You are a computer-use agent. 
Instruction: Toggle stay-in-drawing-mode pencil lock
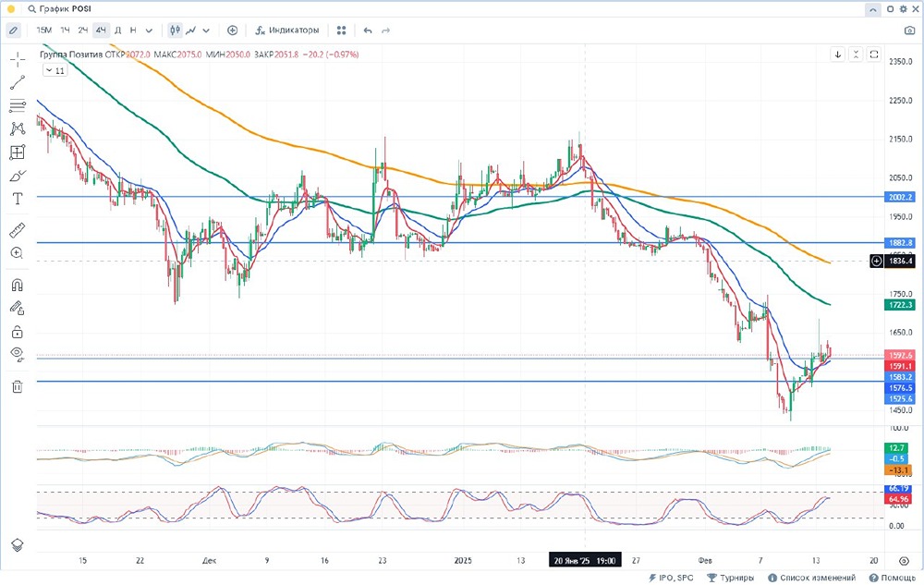[17, 308]
